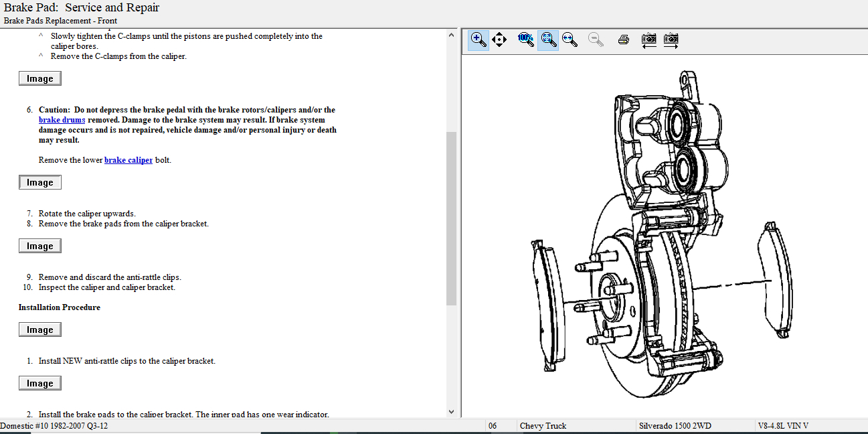Open Image button below C-clamps step

coord(40,78)
